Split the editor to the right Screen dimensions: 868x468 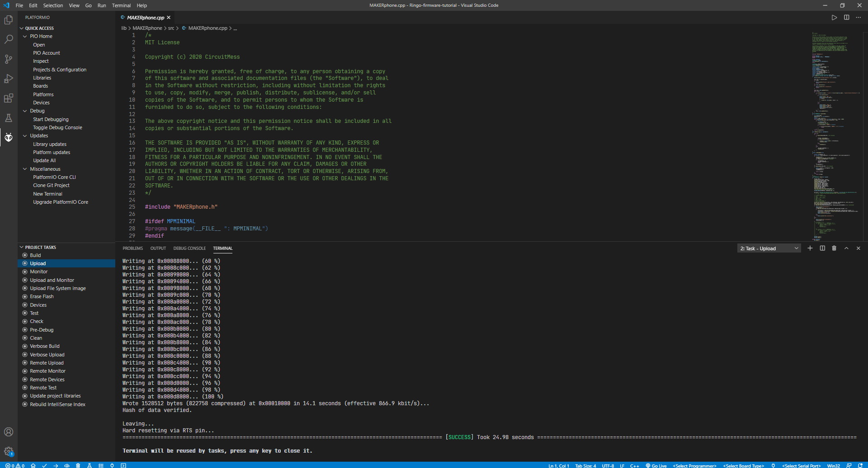click(x=846, y=18)
